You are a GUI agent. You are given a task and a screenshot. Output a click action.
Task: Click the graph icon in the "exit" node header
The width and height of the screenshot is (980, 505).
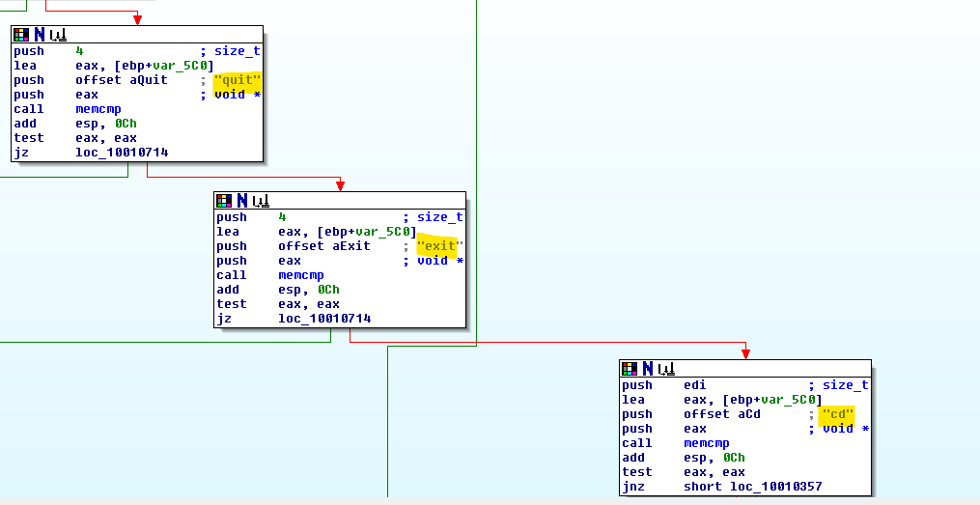[261, 201]
